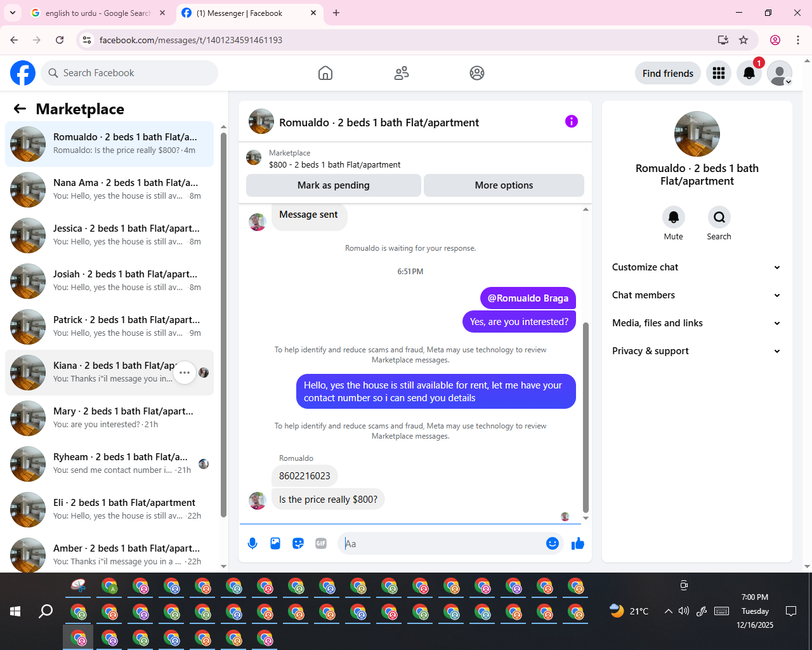Click the @Romualdo Braga mention

(x=528, y=298)
